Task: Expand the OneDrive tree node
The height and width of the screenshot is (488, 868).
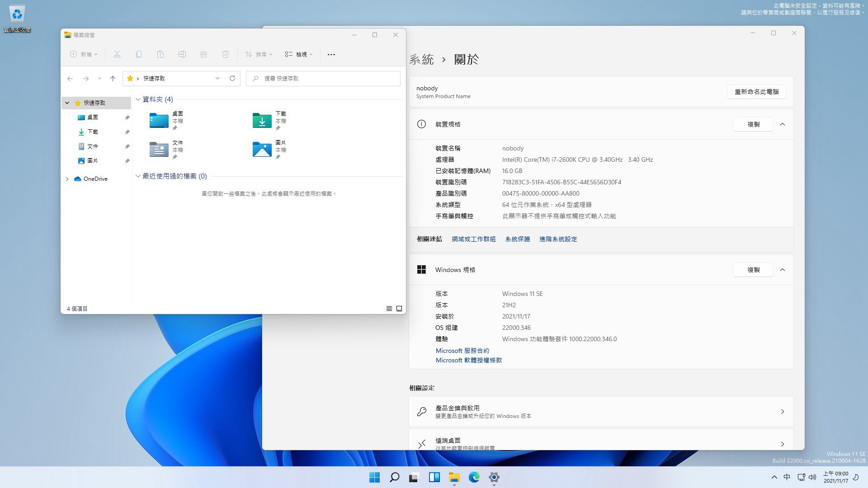Action: (67, 179)
